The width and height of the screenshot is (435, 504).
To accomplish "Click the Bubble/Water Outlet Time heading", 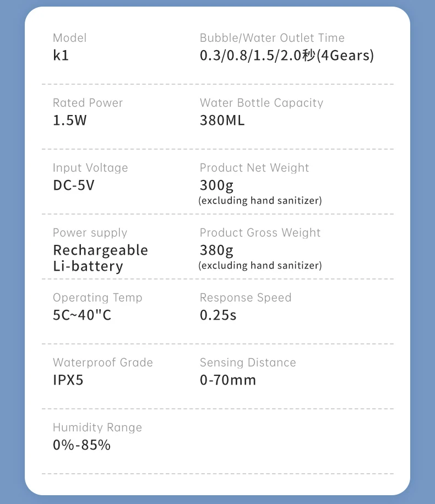I will [272, 38].
